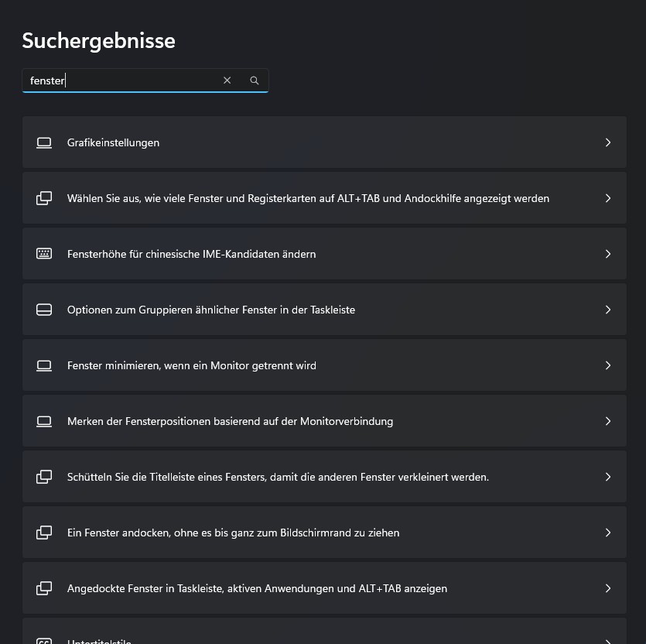Expand the Grafikeinstellungen result chevron
646x644 pixels.
pyautogui.click(x=608, y=142)
